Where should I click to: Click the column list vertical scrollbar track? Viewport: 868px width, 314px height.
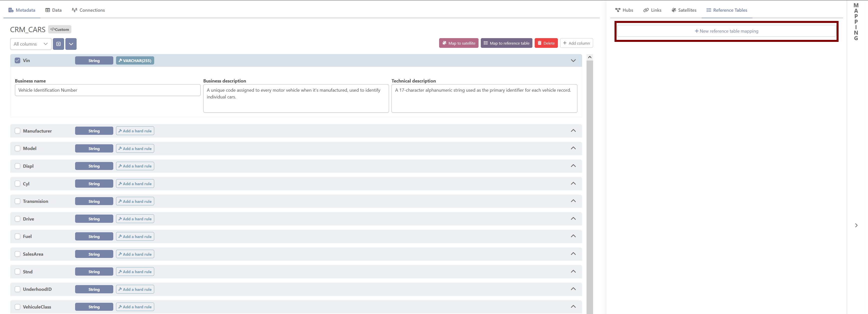pos(590,187)
